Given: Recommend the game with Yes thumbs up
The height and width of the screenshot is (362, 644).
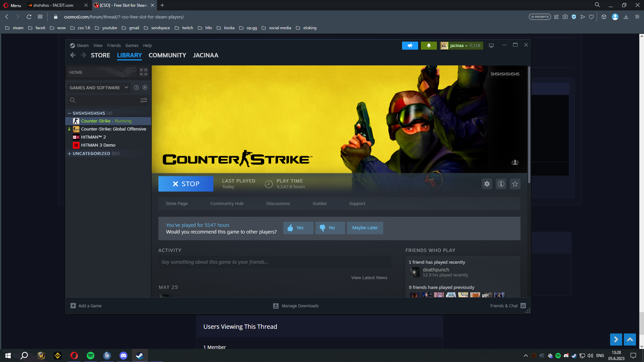Looking at the screenshot, I should [x=298, y=228].
